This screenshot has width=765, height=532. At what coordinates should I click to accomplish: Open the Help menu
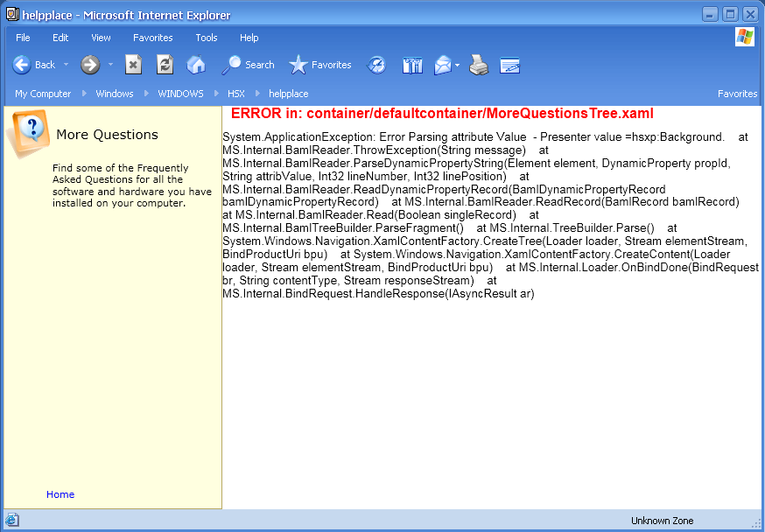coord(249,38)
